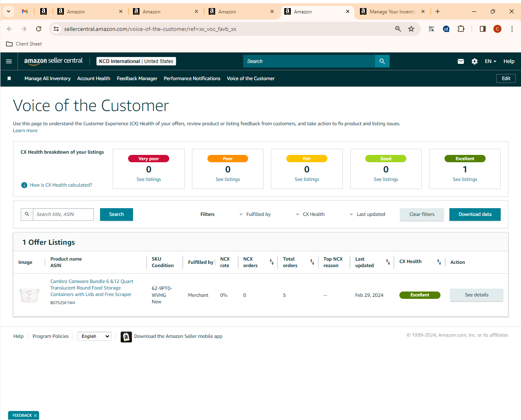Viewport: 521px width, 420px height.
Task: Open the Seller Central hamburger menu
Action: [9, 61]
